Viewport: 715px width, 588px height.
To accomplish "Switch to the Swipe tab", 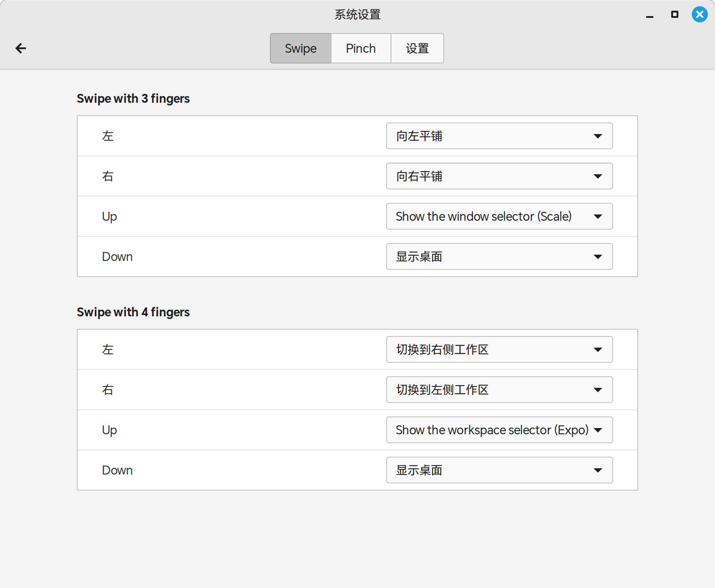I will pyautogui.click(x=300, y=48).
